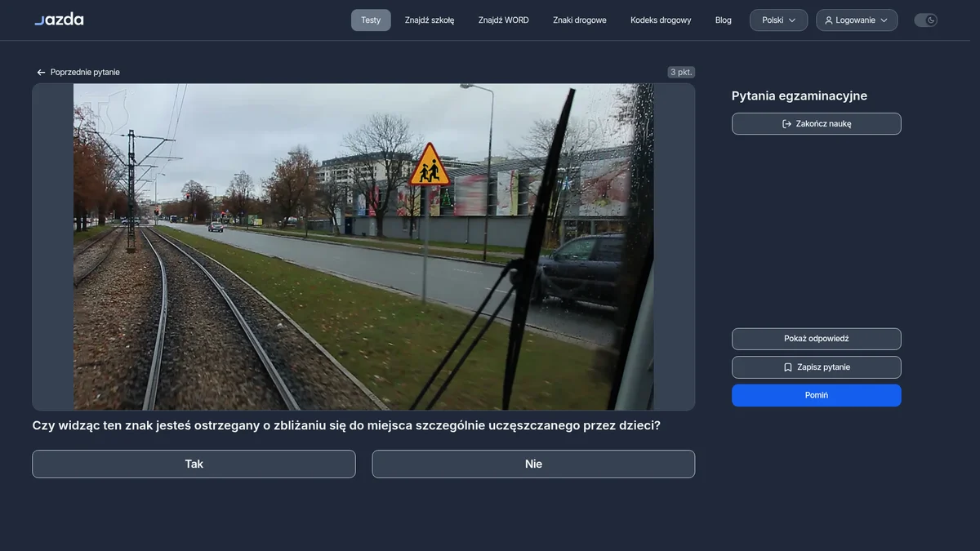
Task: Click the blue Pomiń button
Action: click(817, 395)
